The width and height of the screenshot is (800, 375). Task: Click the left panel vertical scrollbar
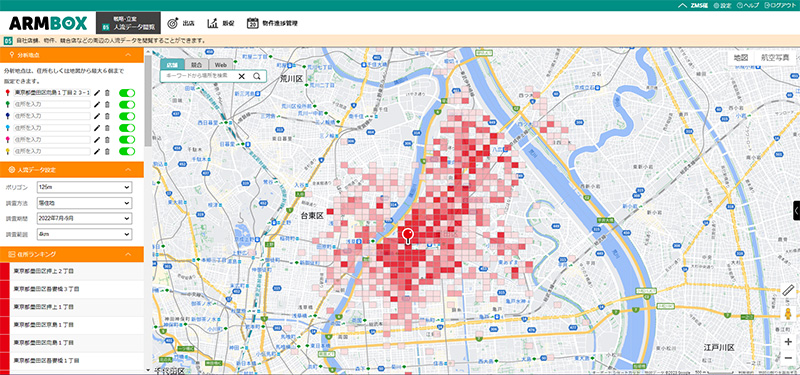tap(148, 102)
